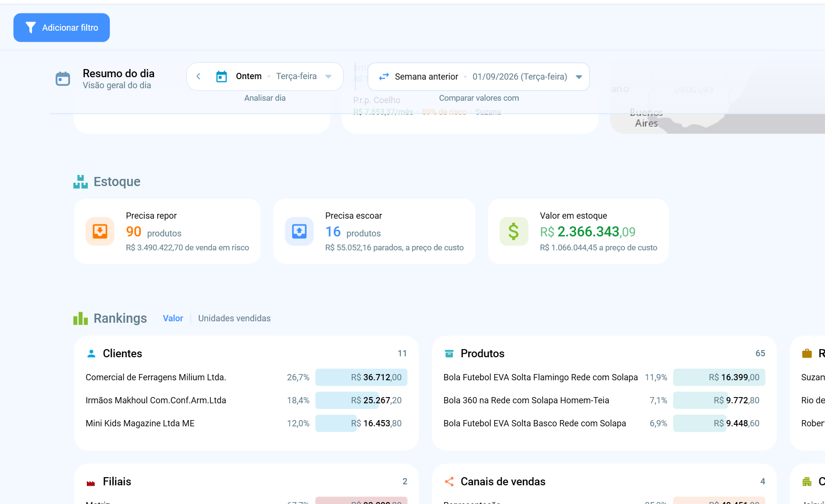Click the 90 produtos to restock value

coord(153,232)
